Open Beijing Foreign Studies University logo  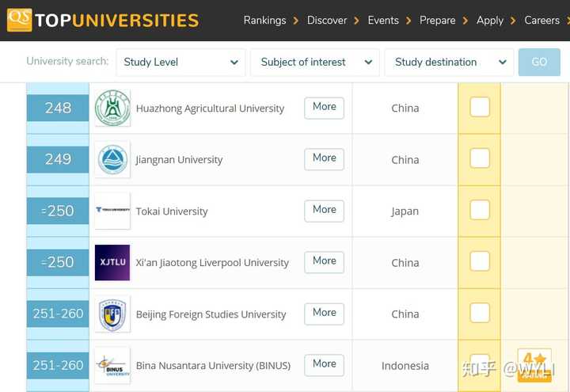[112, 314]
